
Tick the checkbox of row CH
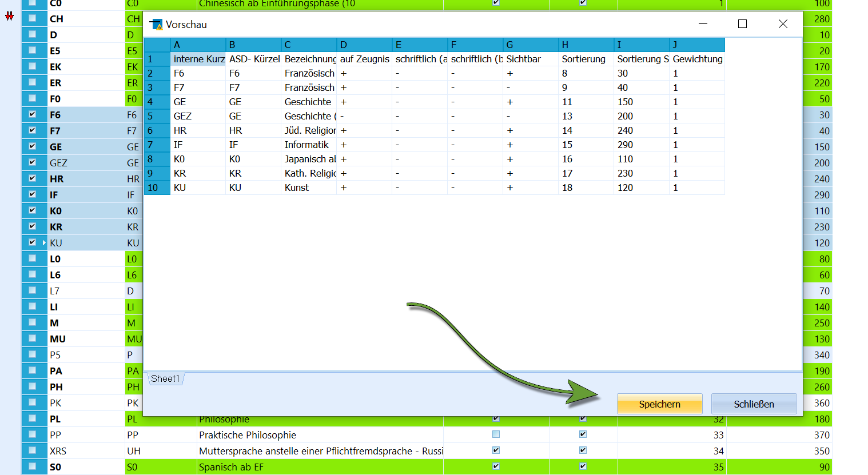click(33, 18)
